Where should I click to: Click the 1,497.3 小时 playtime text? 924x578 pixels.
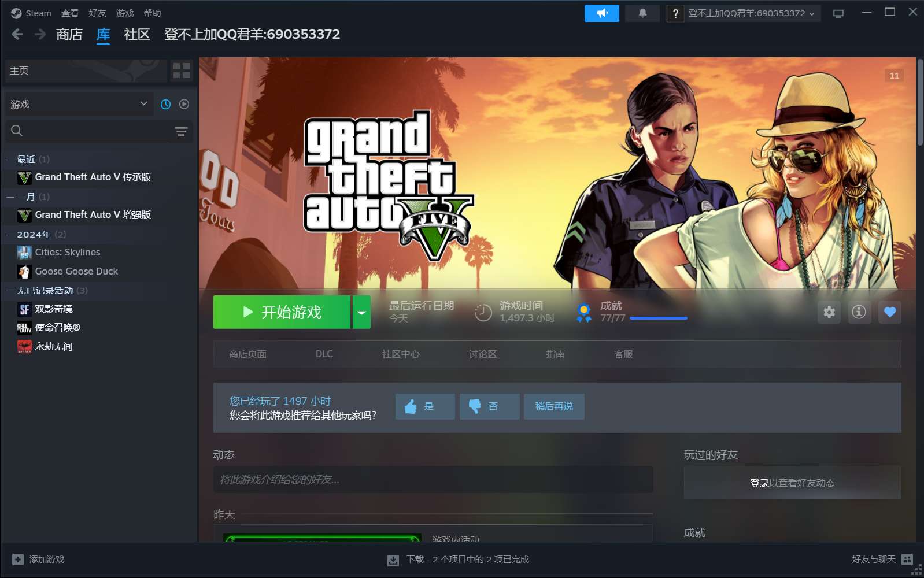527,318
